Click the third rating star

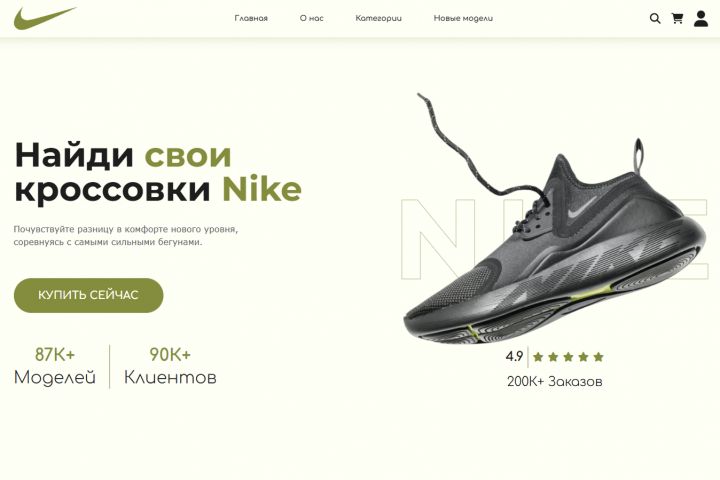click(568, 356)
